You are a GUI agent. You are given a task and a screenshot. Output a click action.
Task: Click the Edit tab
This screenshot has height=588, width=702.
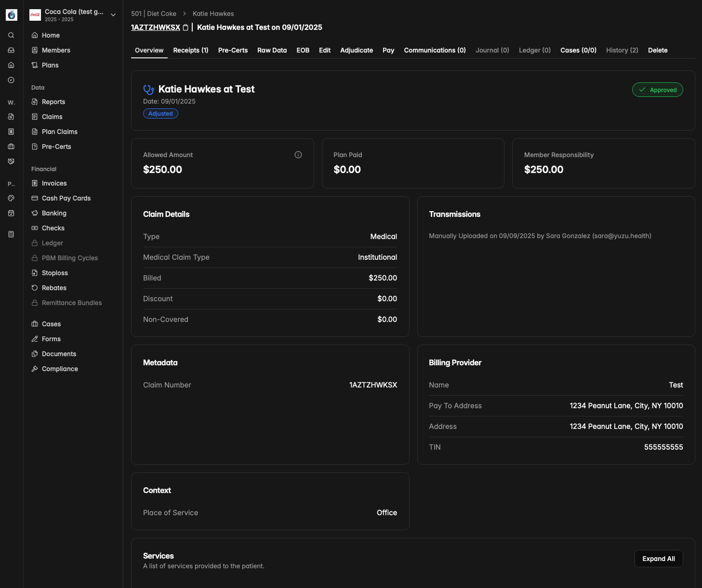325,50
